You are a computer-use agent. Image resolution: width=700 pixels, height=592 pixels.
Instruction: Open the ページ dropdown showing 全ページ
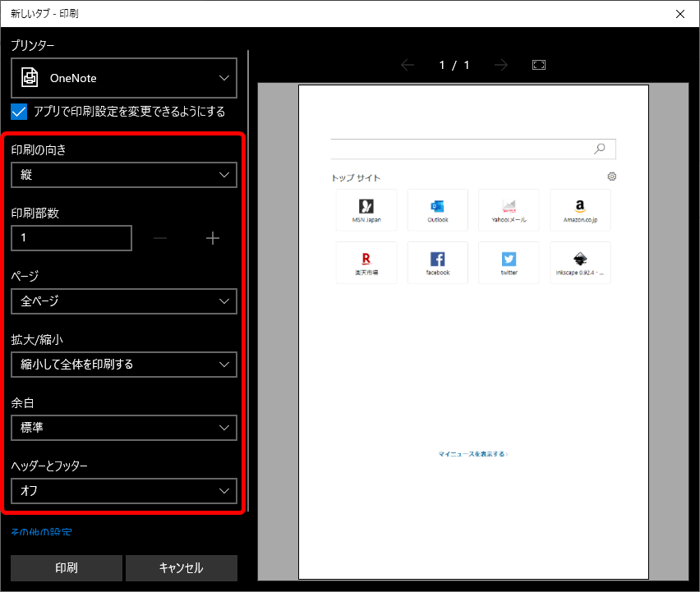123,301
